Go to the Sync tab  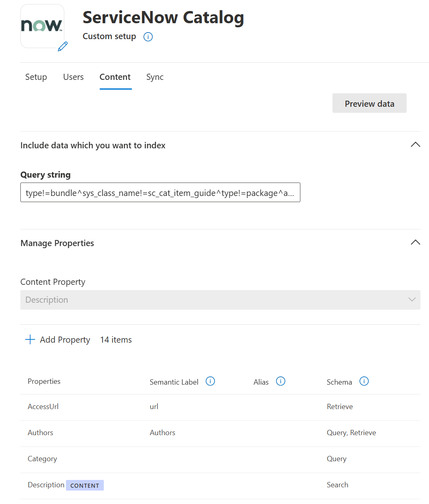tap(155, 77)
